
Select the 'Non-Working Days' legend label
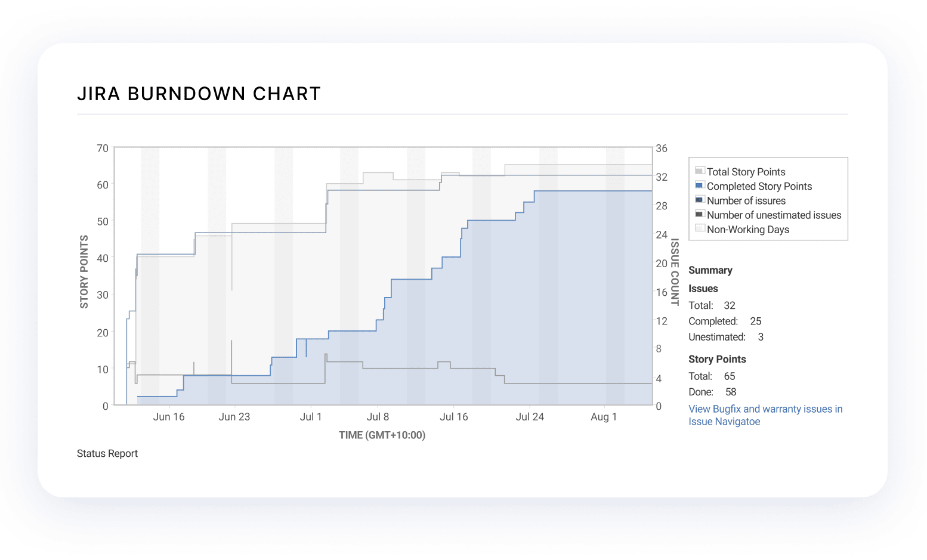click(x=748, y=230)
